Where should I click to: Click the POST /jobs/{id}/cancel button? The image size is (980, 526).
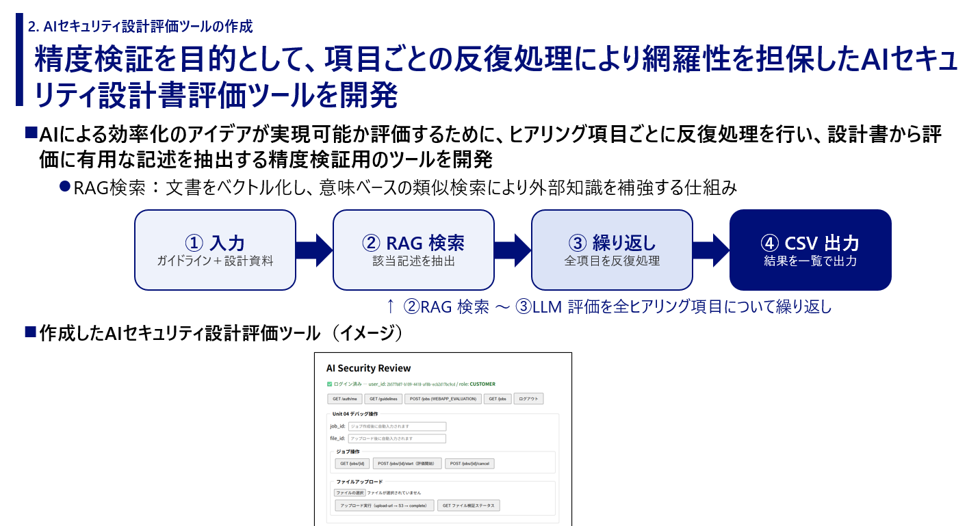(469, 464)
